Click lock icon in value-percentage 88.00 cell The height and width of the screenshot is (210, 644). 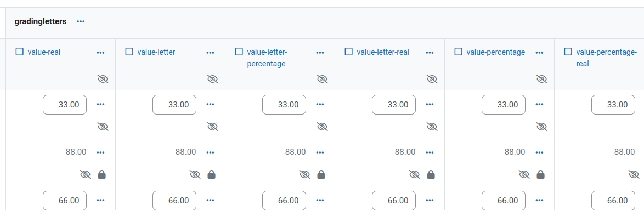click(541, 175)
